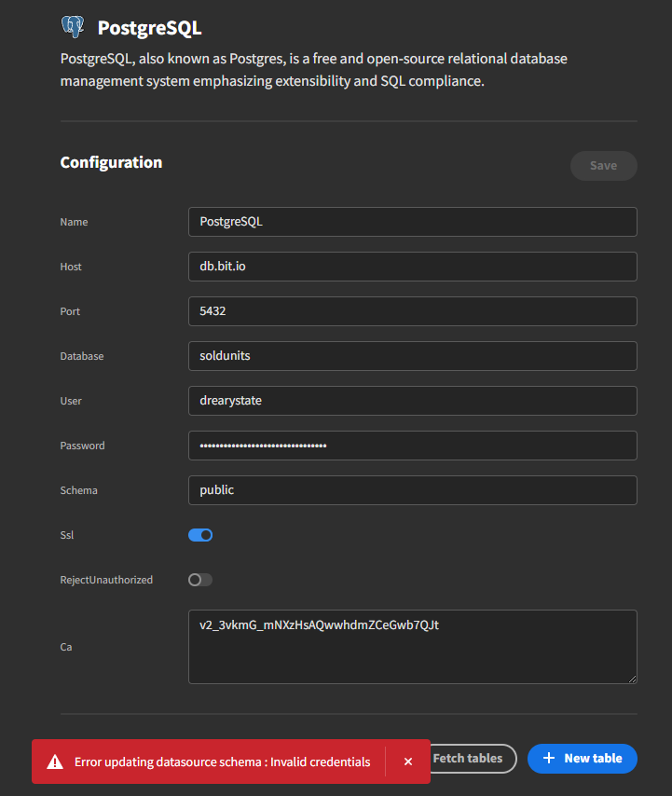Click the Schema field showing public
Screen dimensions: 672x796
coord(412,489)
